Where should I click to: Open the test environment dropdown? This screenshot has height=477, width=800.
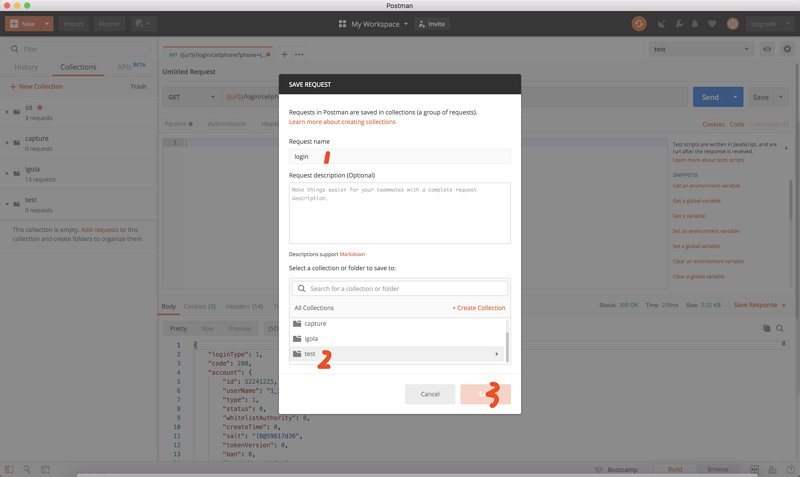pyautogui.click(x=701, y=49)
